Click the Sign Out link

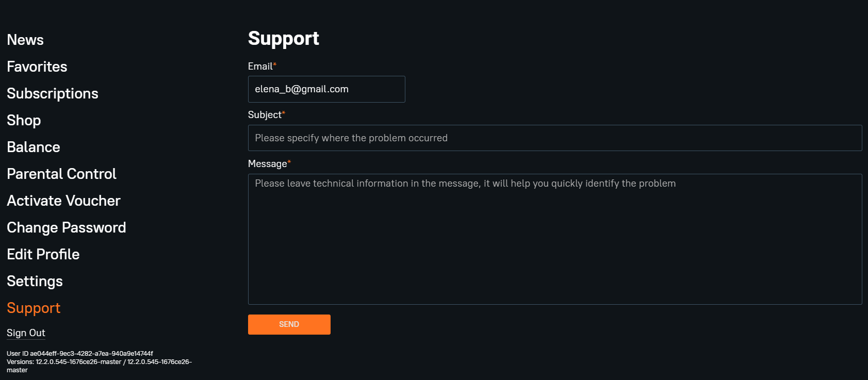pyautogui.click(x=26, y=333)
